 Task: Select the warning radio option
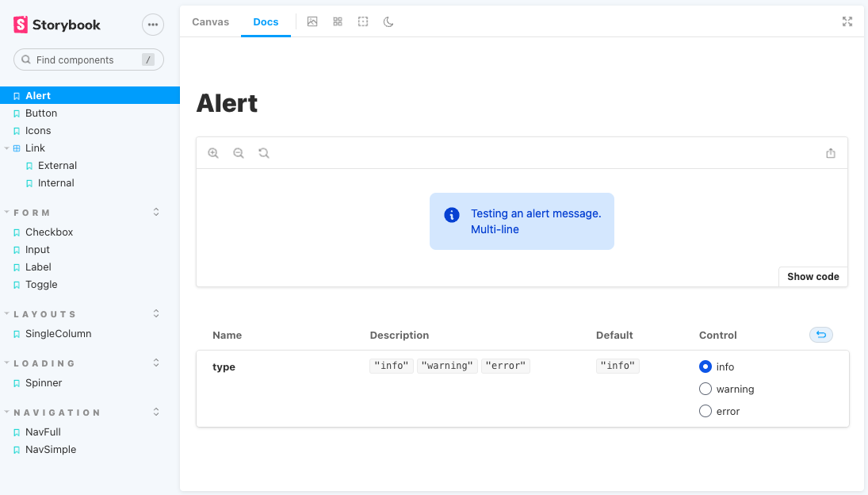tap(705, 389)
